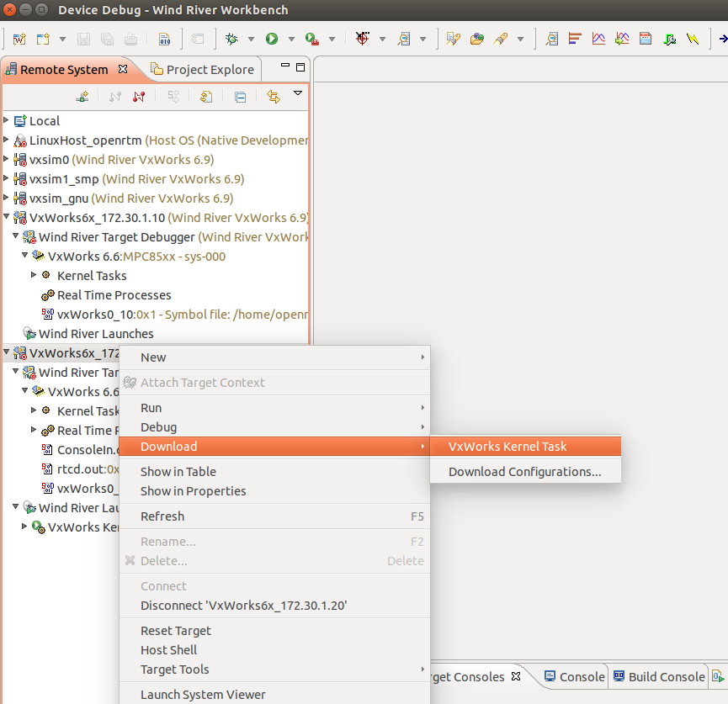The height and width of the screenshot is (704, 728).
Task: Click the Print toolbar icon
Action: point(131,39)
